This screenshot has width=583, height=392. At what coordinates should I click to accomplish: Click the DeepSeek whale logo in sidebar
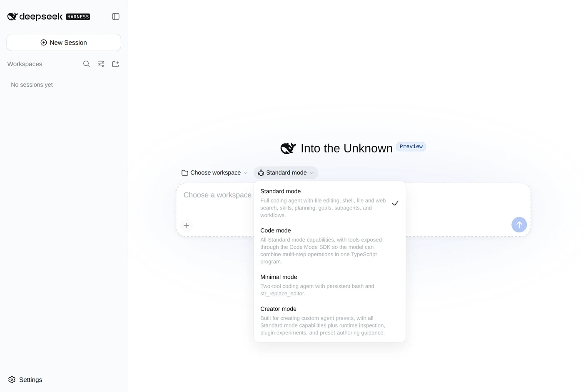click(12, 17)
